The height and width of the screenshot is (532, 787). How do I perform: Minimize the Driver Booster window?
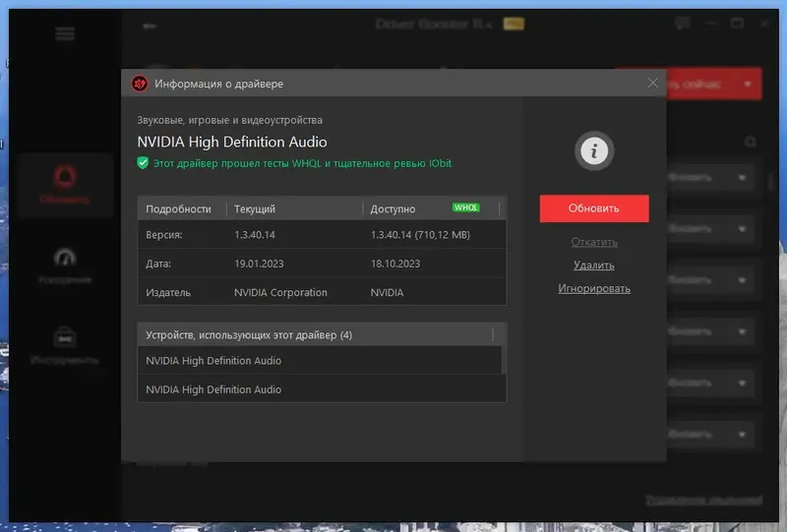coord(710,23)
